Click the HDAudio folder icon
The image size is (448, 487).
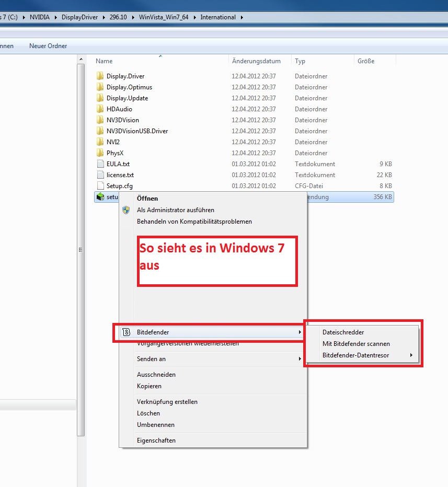[x=100, y=109]
